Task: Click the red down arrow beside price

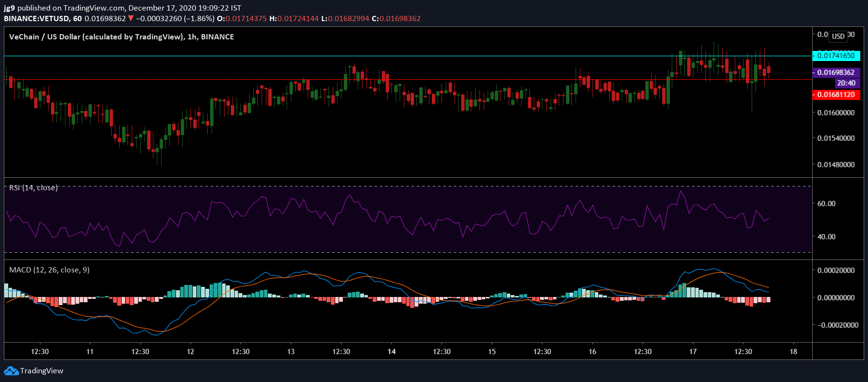Action: (131, 19)
